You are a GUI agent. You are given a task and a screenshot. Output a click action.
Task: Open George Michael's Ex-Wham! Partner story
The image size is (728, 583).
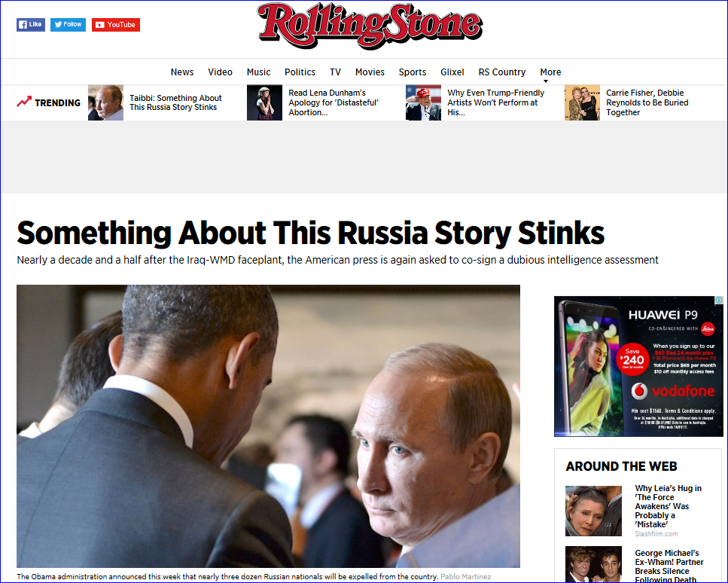click(x=669, y=566)
